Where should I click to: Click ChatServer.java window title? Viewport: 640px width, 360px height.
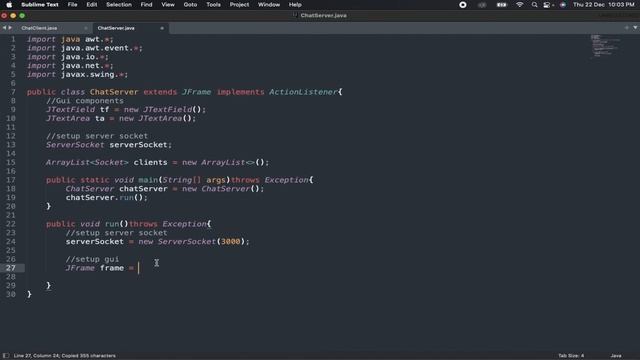pos(323,16)
